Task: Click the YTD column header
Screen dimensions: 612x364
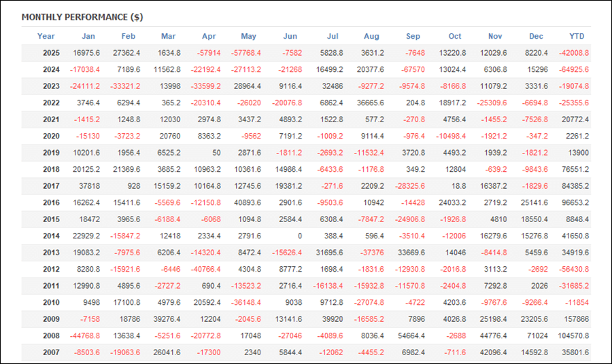Action: pyautogui.click(x=577, y=36)
